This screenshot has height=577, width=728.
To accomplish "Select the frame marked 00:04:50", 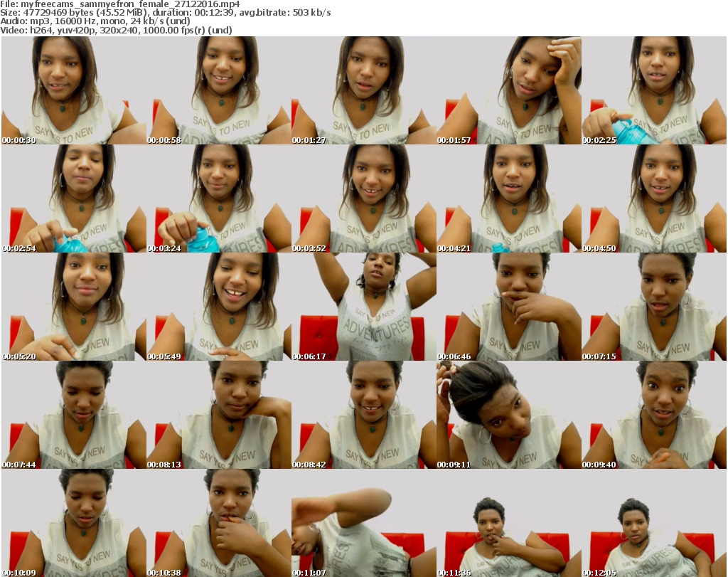I will point(654,198).
